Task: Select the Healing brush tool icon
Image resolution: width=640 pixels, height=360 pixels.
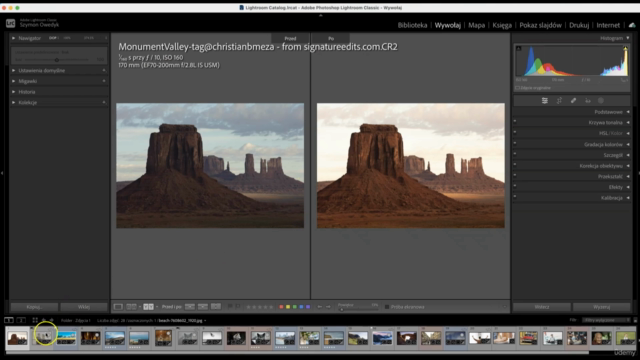Action: tap(573, 100)
